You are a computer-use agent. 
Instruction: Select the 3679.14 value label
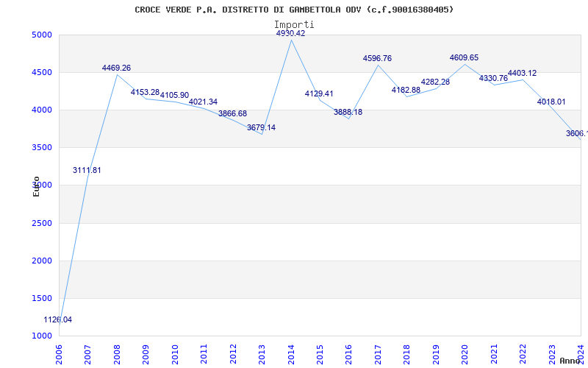tap(261, 127)
